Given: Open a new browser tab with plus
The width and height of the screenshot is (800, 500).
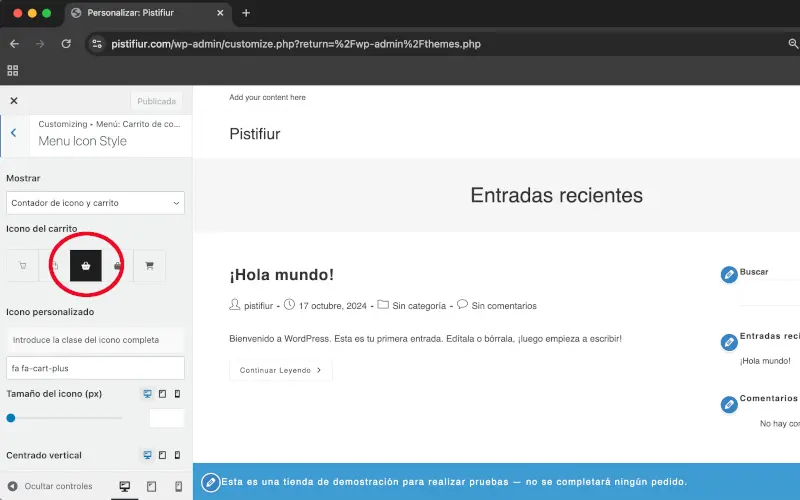Looking at the screenshot, I should (x=246, y=13).
